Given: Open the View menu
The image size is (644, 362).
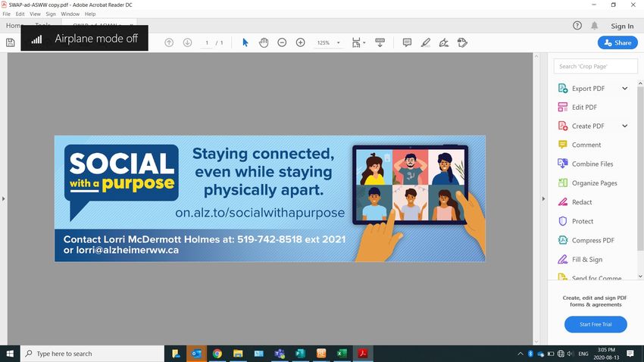Looking at the screenshot, I should pyautogui.click(x=35, y=14).
